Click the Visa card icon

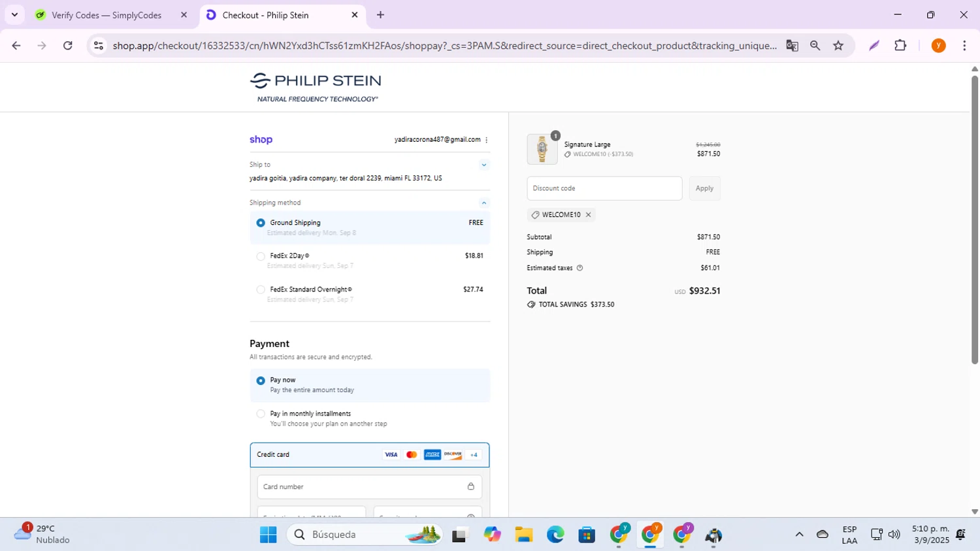click(x=391, y=455)
